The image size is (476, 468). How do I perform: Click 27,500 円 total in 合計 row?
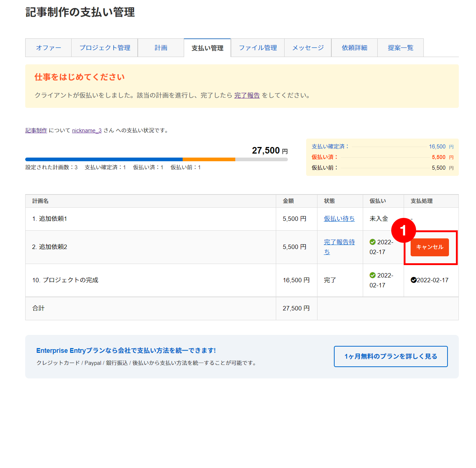coord(296,308)
